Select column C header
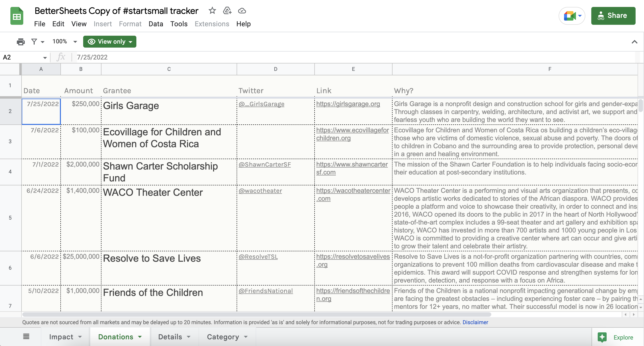Screen dimensions: 644x346 pyautogui.click(x=169, y=69)
